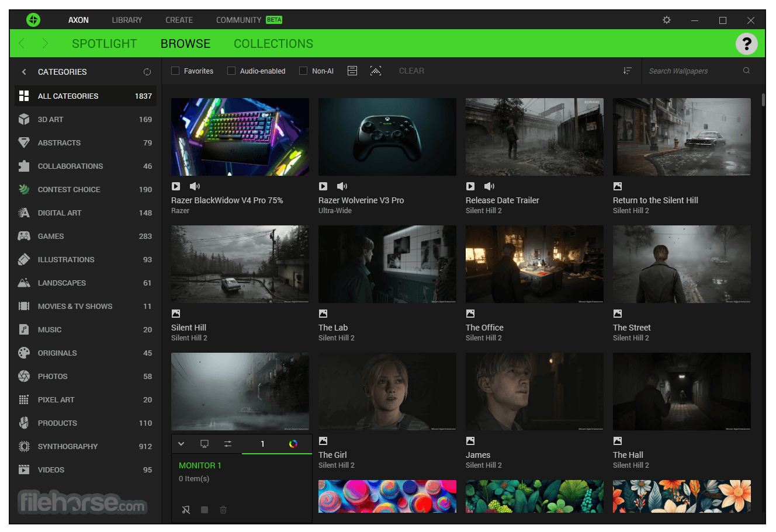Open the Return to the Silent Hill title
The height and width of the screenshot is (532, 776).
tap(656, 200)
